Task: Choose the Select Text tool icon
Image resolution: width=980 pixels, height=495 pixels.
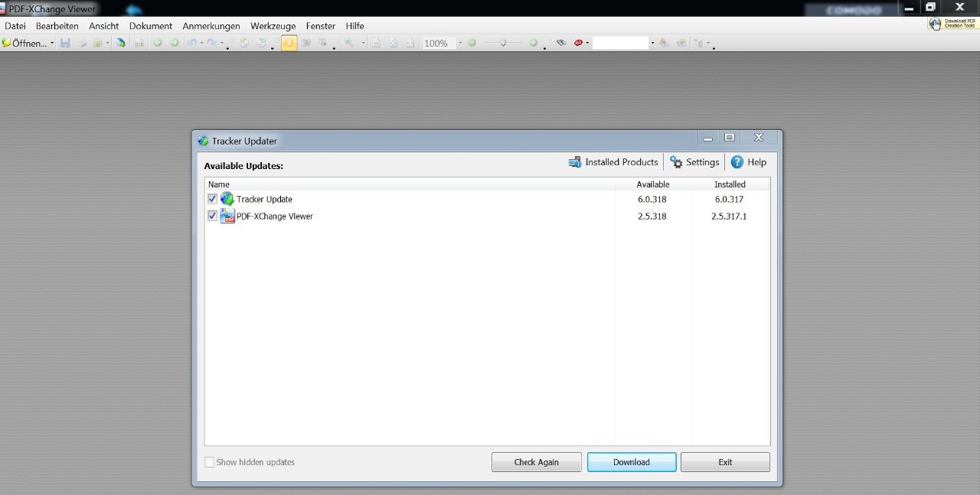Action: (323, 43)
